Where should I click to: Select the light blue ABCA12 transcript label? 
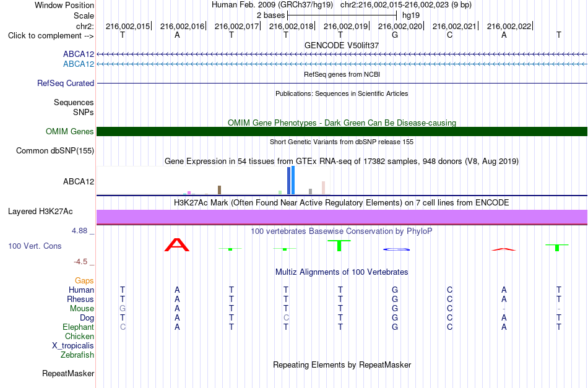pyautogui.click(x=79, y=64)
